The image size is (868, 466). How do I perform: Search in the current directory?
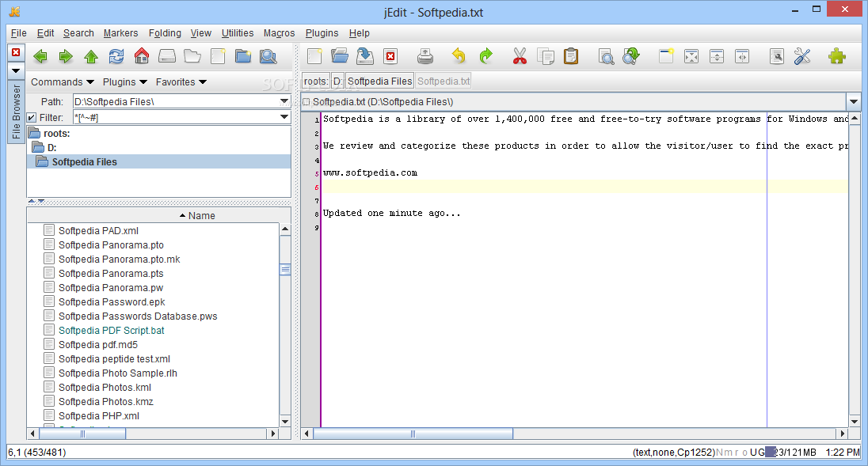point(268,56)
